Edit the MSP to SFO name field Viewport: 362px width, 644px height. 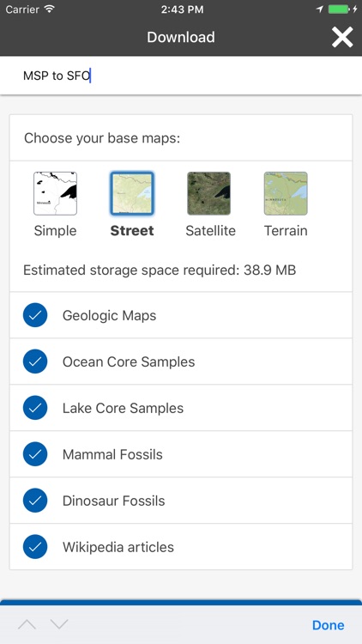tap(181, 76)
